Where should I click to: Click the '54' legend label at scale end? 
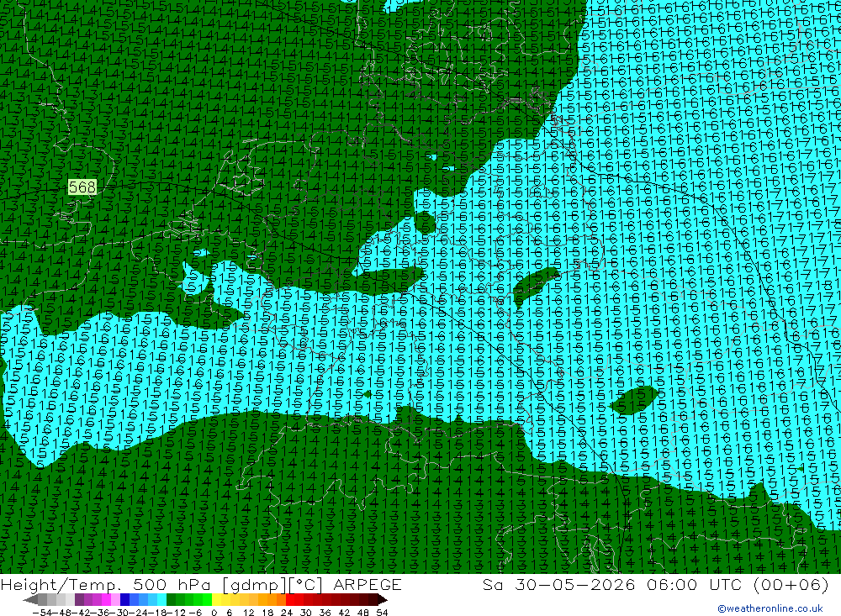click(x=382, y=613)
